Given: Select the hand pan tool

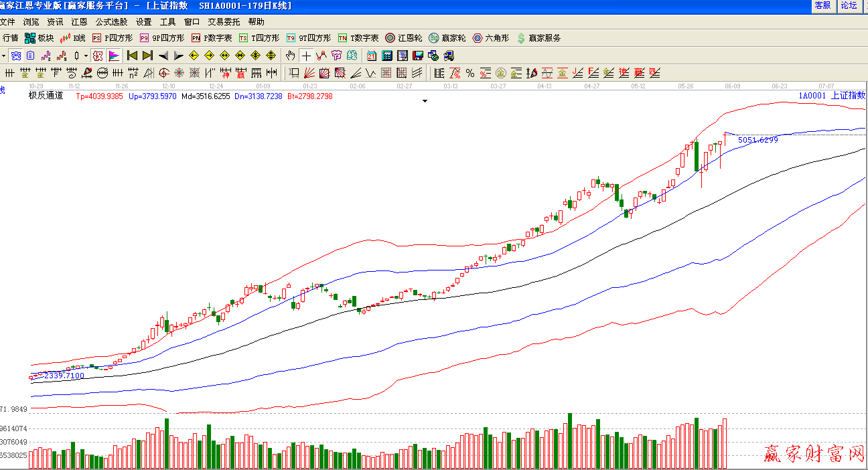Looking at the screenshot, I should [x=291, y=56].
